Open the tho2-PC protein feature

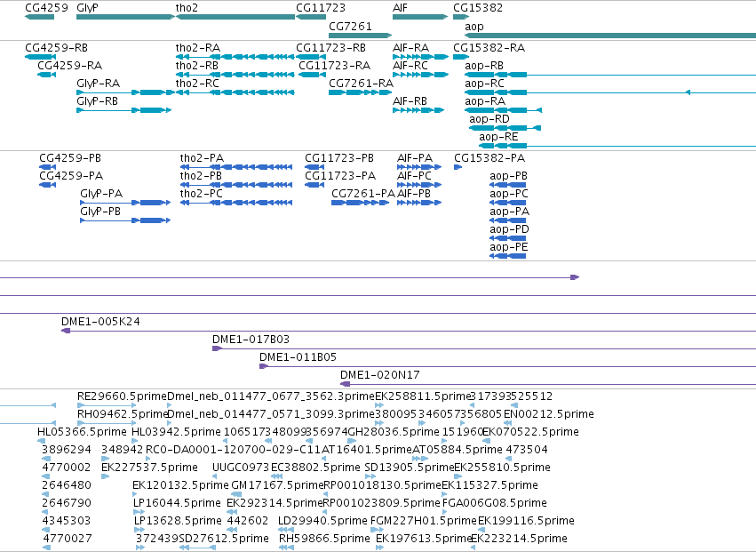(236, 203)
